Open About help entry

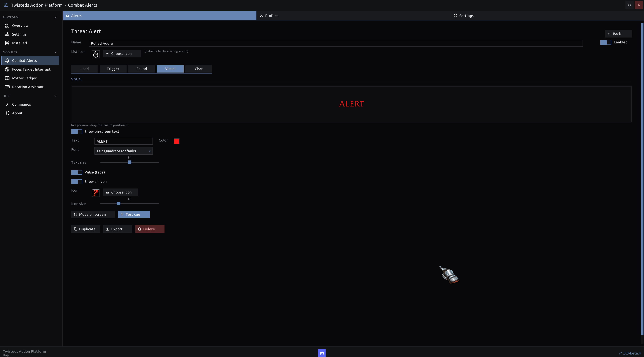click(x=30, y=113)
